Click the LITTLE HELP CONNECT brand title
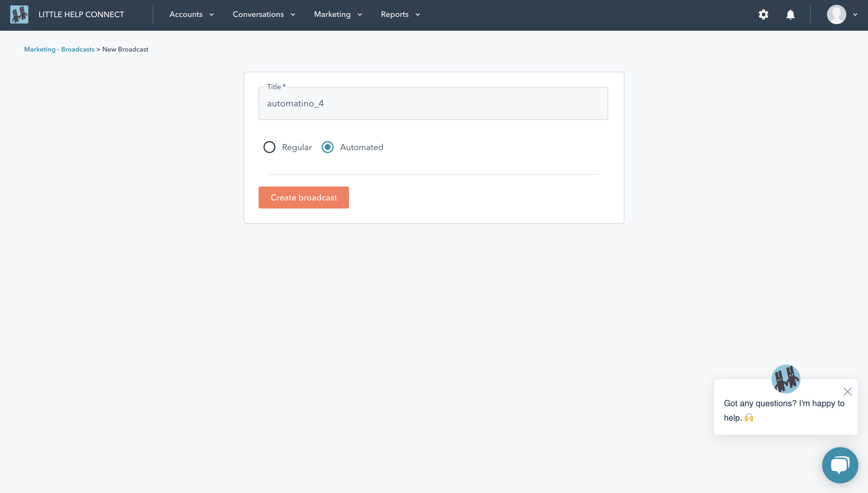Image resolution: width=868 pixels, height=493 pixels. pyautogui.click(x=81, y=14)
